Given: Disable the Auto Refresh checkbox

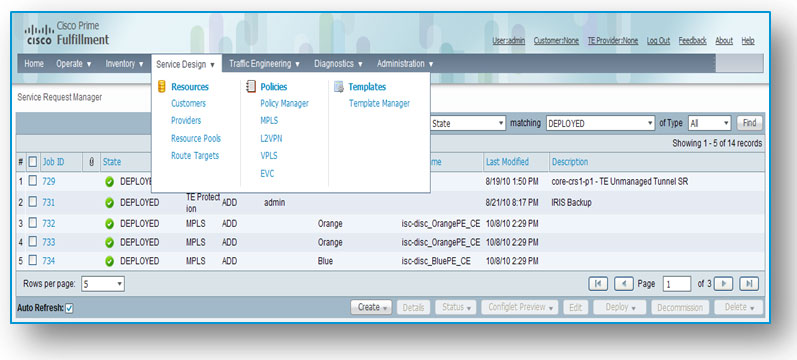Looking at the screenshot, I should click(70, 308).
